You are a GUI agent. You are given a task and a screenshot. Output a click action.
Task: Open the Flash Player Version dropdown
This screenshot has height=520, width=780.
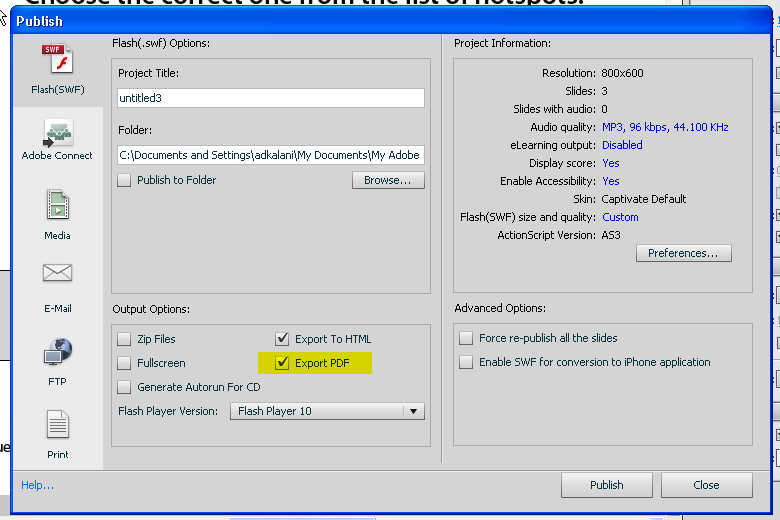point(327,412)
